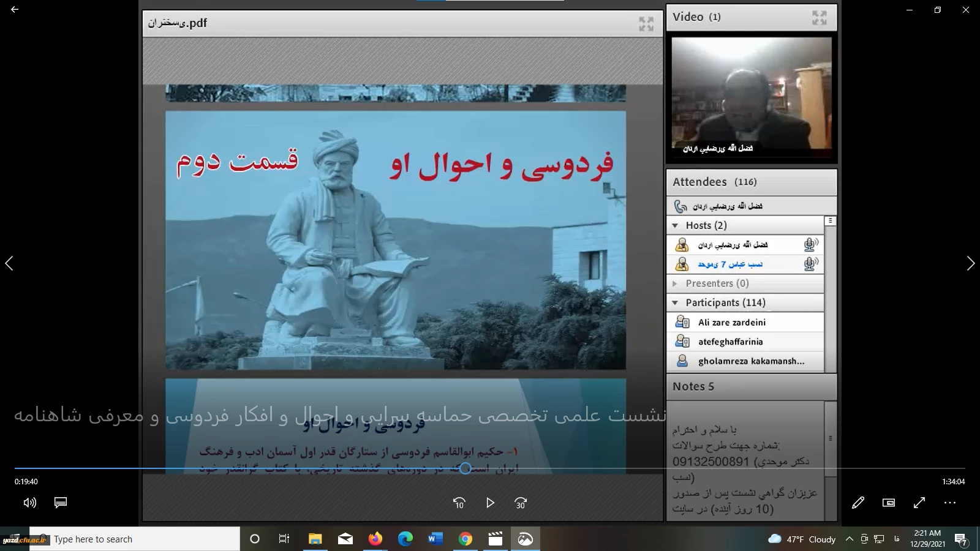Select participant Ali zare zardeini
Screen dimensions: 980x551
tap(731, 322)
